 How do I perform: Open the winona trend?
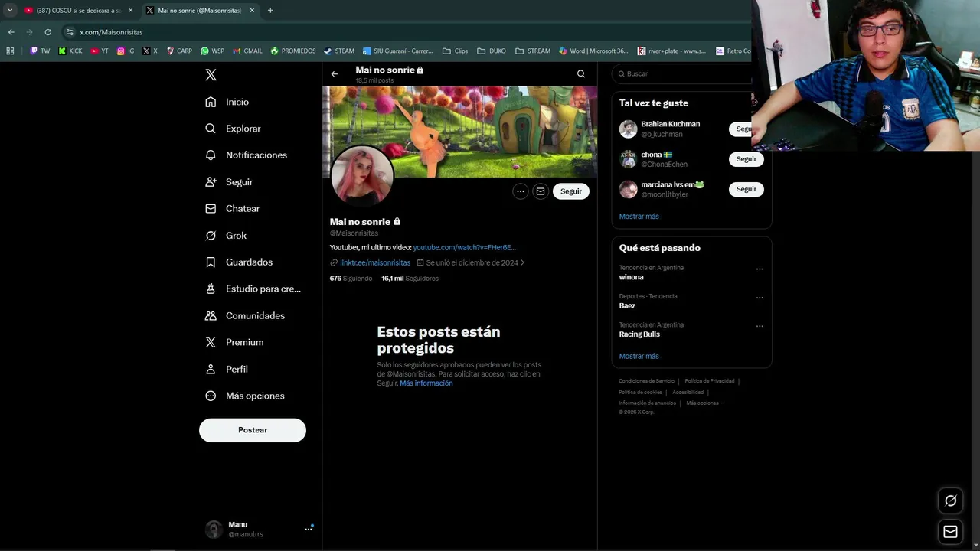(632, 277)
